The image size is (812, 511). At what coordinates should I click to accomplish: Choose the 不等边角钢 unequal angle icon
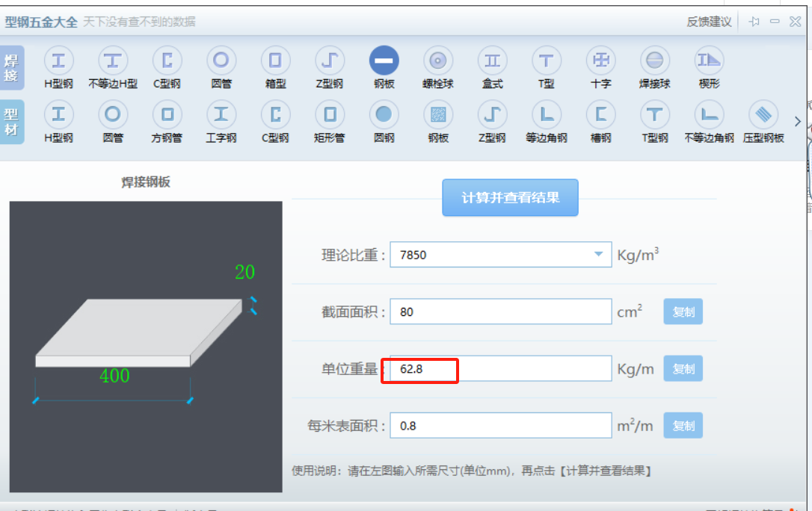tap(709, 115)
